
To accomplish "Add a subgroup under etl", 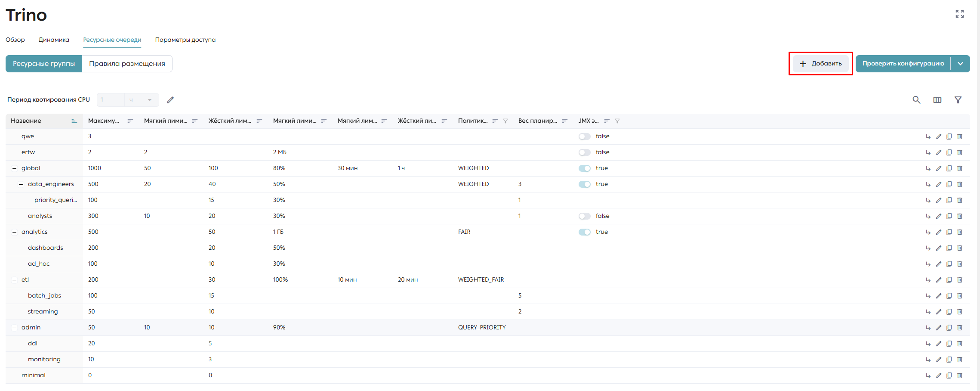I will 928,280.
